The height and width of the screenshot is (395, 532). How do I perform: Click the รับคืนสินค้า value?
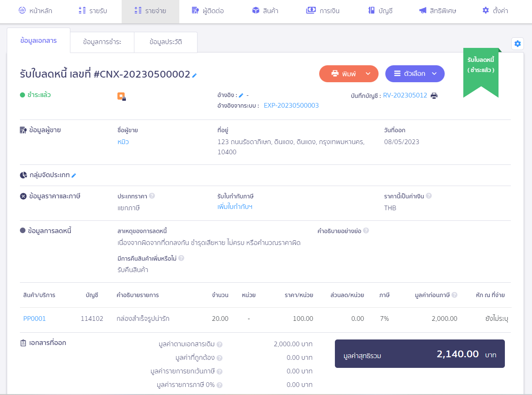(x=133, y=270)
